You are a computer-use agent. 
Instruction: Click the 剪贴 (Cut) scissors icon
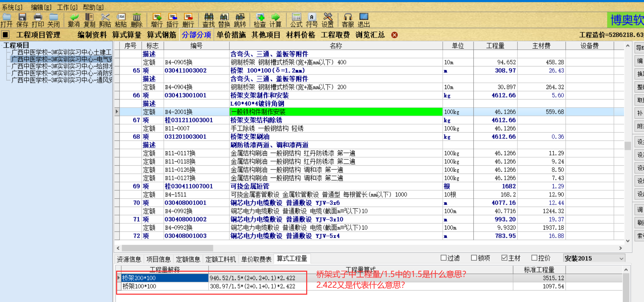(105, 20)
